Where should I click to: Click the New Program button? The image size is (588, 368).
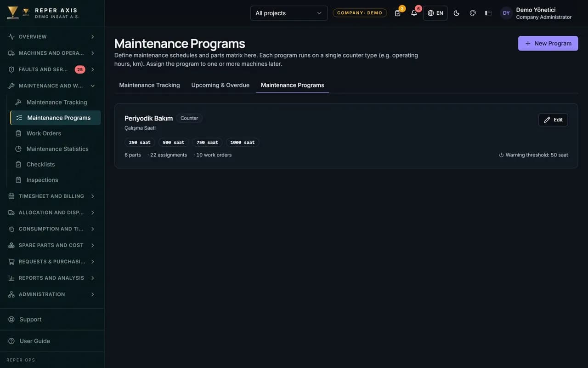[x=548, y=43]
